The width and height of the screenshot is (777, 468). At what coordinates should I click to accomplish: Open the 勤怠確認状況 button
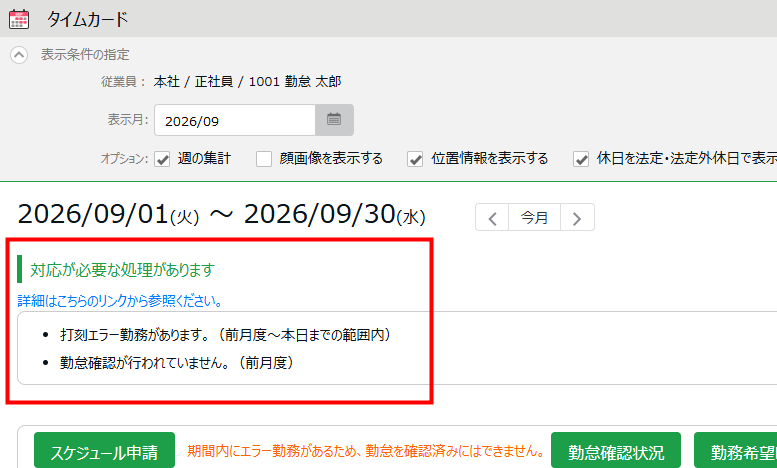point(616,452)
